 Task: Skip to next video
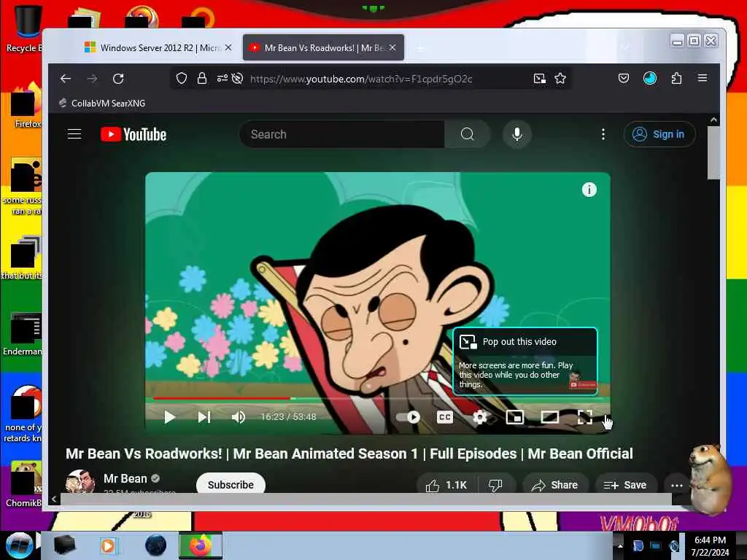coord(204,417)
